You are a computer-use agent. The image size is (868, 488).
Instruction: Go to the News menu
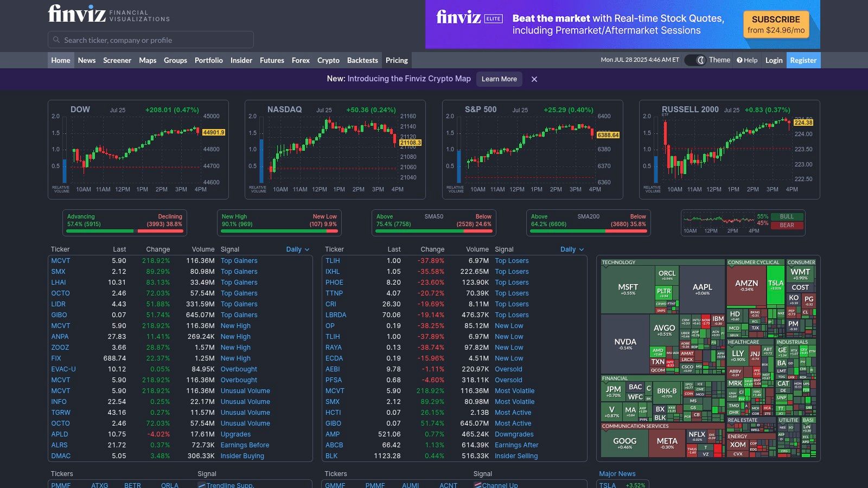[x=87, y=60]
